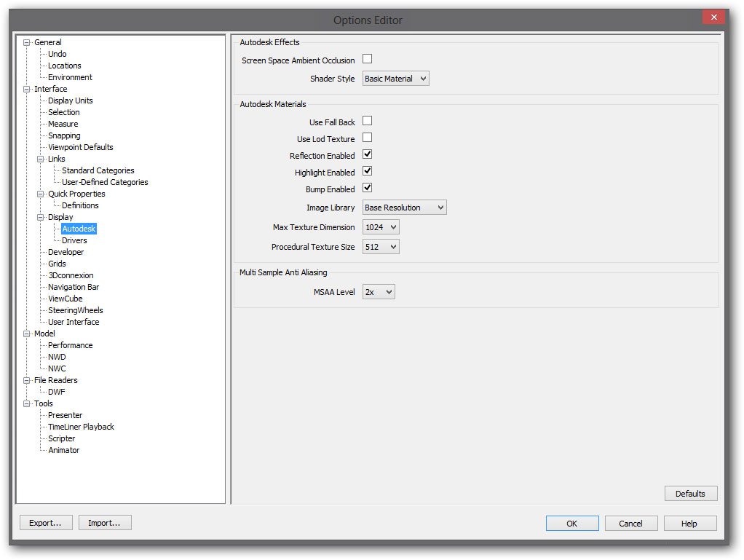Viewport: 744px width, 560px height.
Task: Open the Shader Style dropdown
Action: pyautogui.click(x=395, y=79)
